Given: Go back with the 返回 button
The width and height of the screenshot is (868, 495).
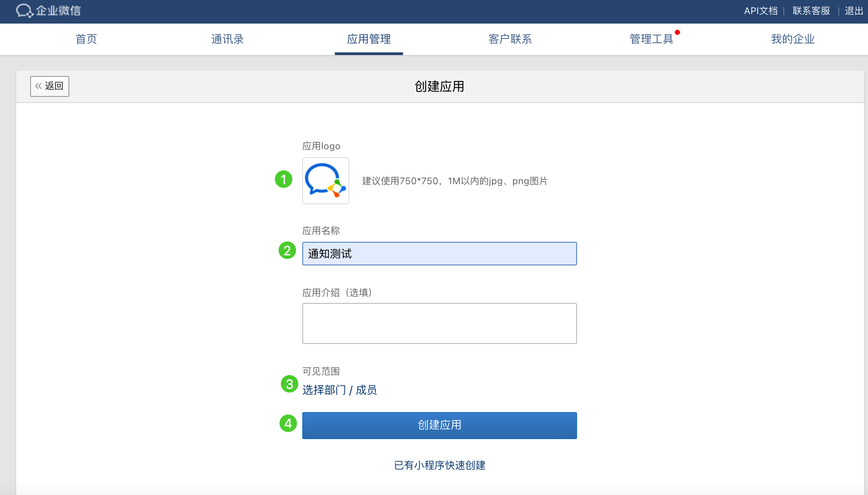Looking at the screenshot, I should pyautogui.click(x=50, y=86).
